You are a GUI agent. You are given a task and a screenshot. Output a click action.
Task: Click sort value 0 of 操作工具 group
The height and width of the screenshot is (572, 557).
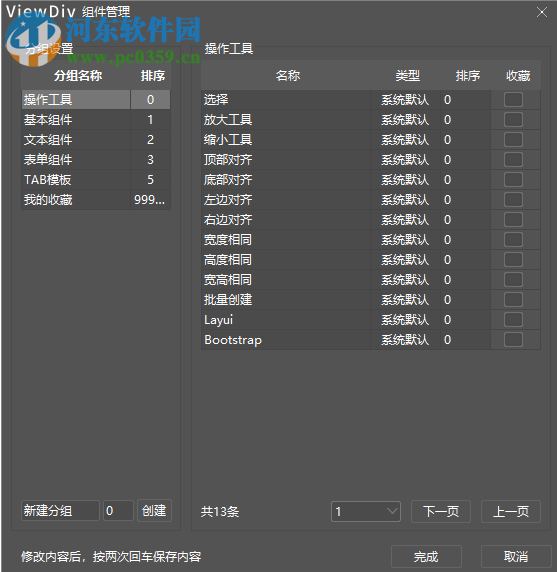click(150, 100)
